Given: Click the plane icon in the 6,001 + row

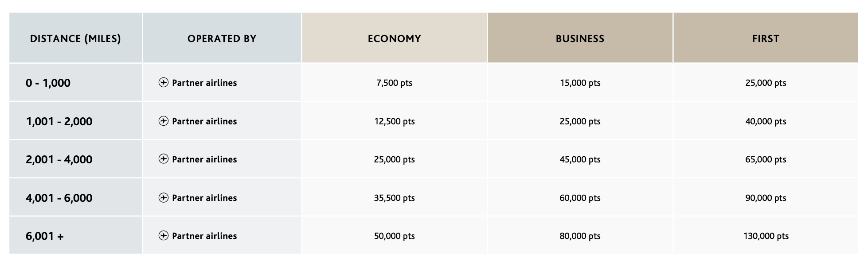Looking at the screenshot, I should [x=163, y=235].
